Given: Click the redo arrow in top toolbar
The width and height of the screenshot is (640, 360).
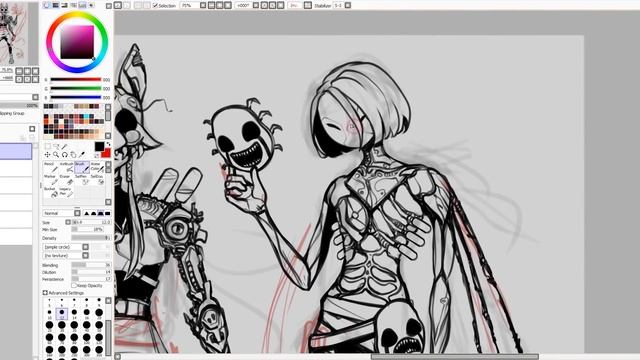Looking at the screenshot, I should (x=127, y=5).
